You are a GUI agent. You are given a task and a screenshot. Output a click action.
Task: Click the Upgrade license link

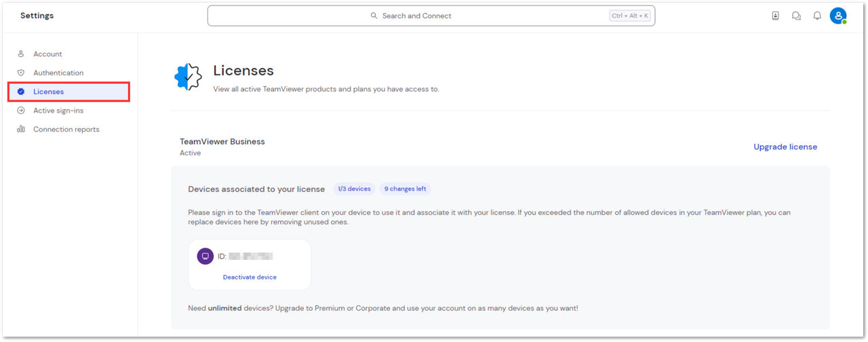[785, 147]
